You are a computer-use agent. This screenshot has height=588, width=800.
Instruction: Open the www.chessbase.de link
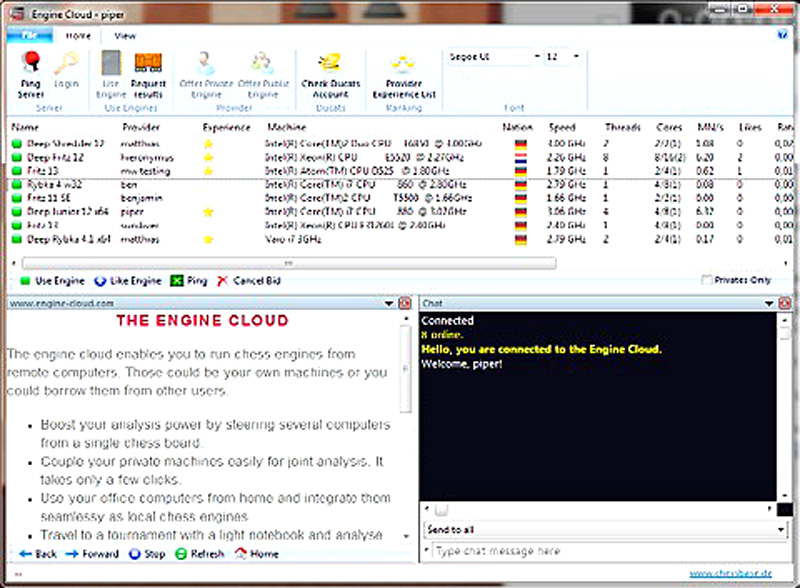tap(731, 574)
